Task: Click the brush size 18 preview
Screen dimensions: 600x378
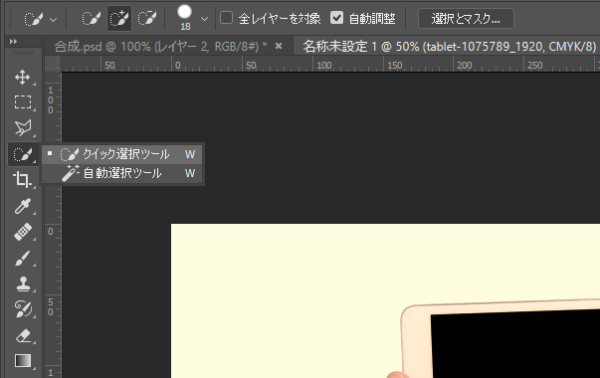Action: pyautogui.click(x=184, y=18)
